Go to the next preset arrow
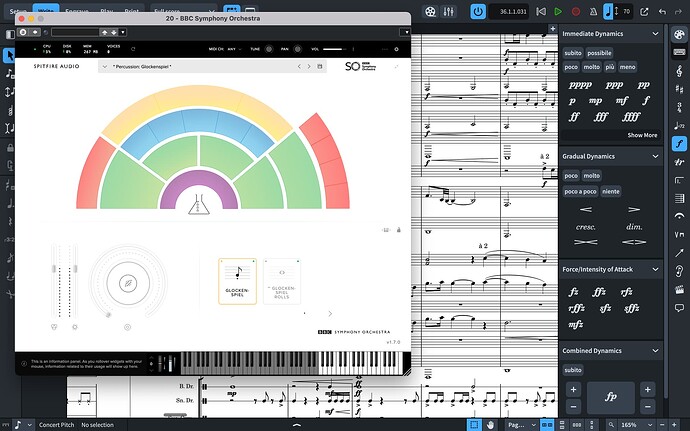This screenshot has width=690, height=431. click(x=309, y=66)
